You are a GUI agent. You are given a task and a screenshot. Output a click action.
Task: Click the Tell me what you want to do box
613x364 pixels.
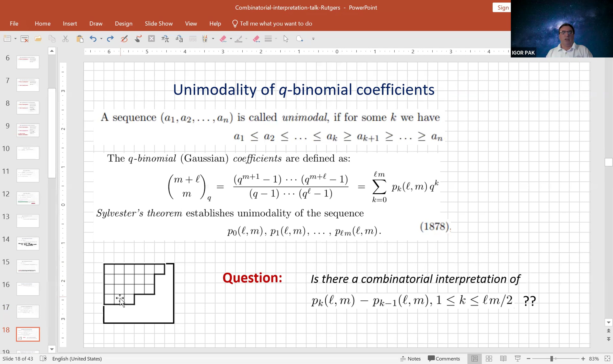click(x=272, y=24)
